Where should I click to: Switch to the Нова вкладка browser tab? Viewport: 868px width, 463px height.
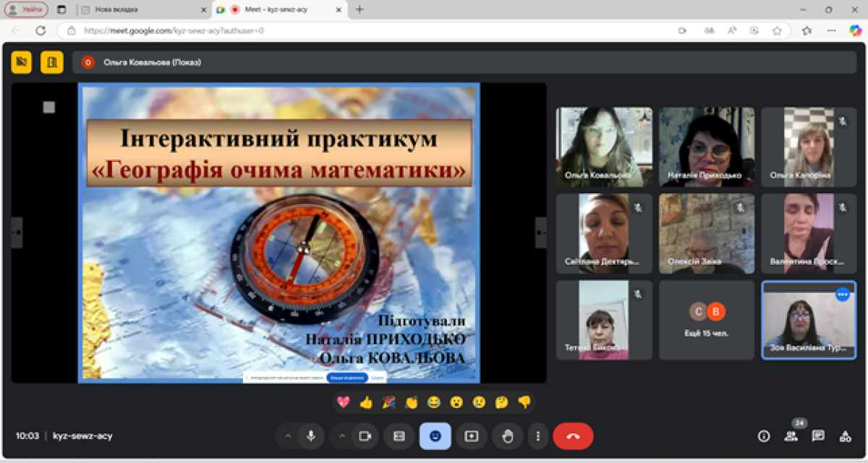137,9
